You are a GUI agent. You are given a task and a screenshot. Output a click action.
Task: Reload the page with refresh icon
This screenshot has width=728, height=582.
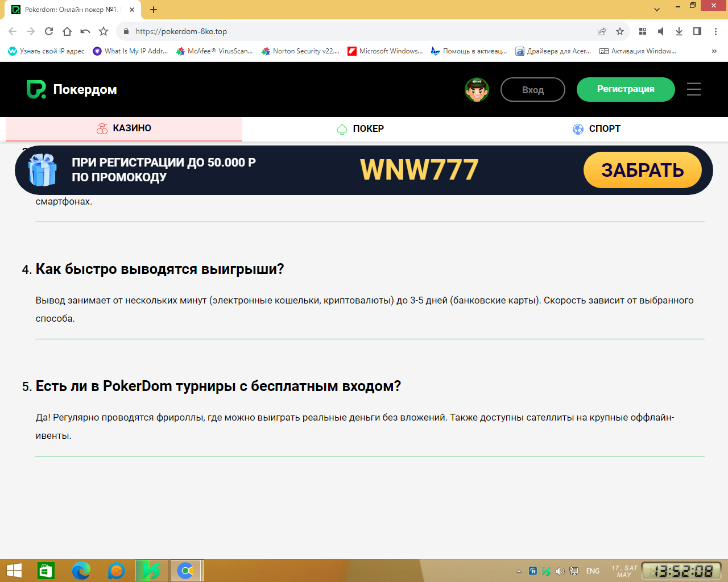tap(49, 31)
